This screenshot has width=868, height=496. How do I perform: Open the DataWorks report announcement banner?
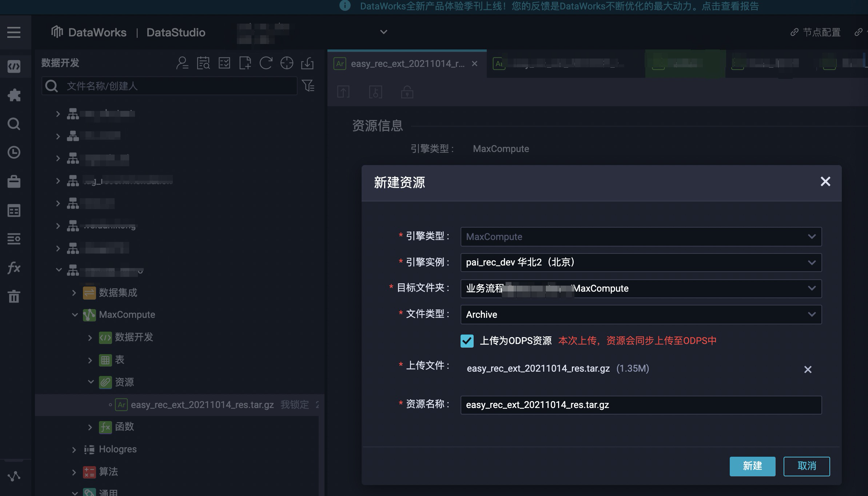click(x=559, y=6)
